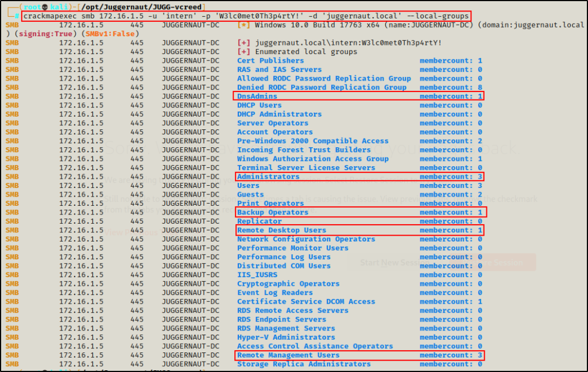The height and width of the screenshot is (372, 588).
Task: Click the membercount value in the Administrators row
Action: (x=479, y=177)
